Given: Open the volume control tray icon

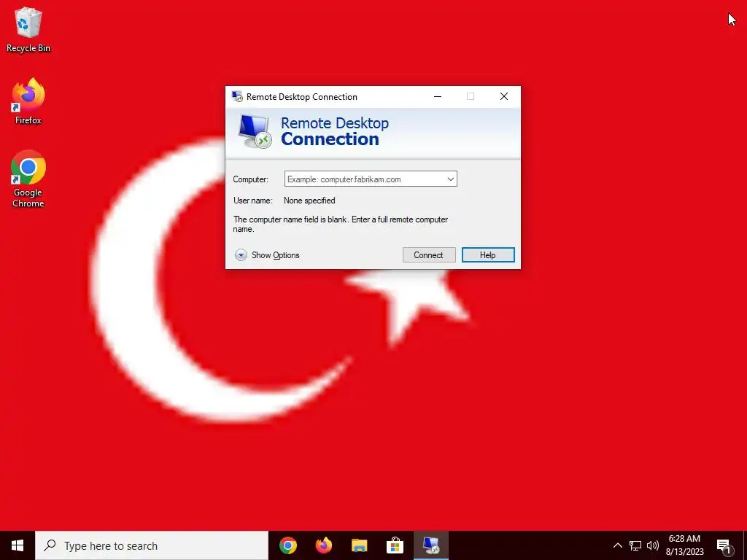Looking at the screenshot, I should click(653, 545).
